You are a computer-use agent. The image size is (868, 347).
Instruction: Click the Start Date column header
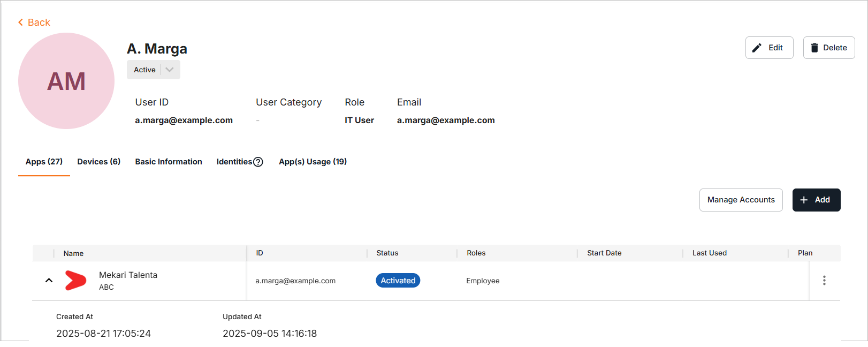[604, 253]
